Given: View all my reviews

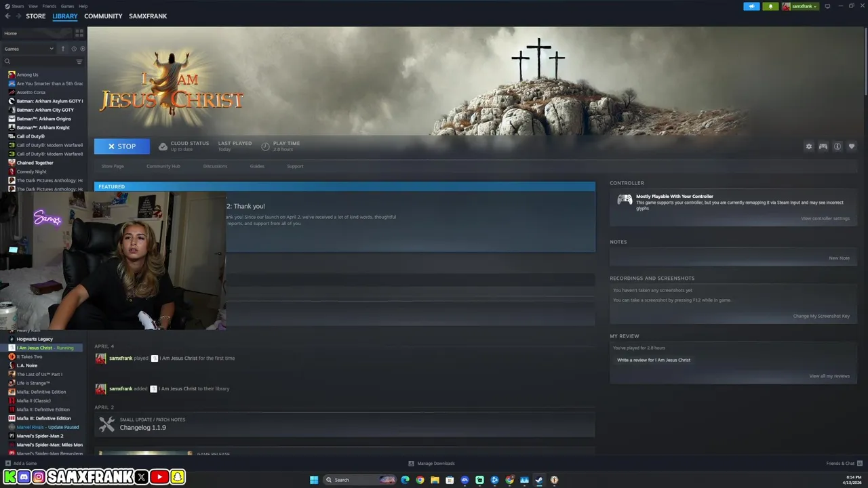Looking at the screenshot, I should click(x=829, y=376).
